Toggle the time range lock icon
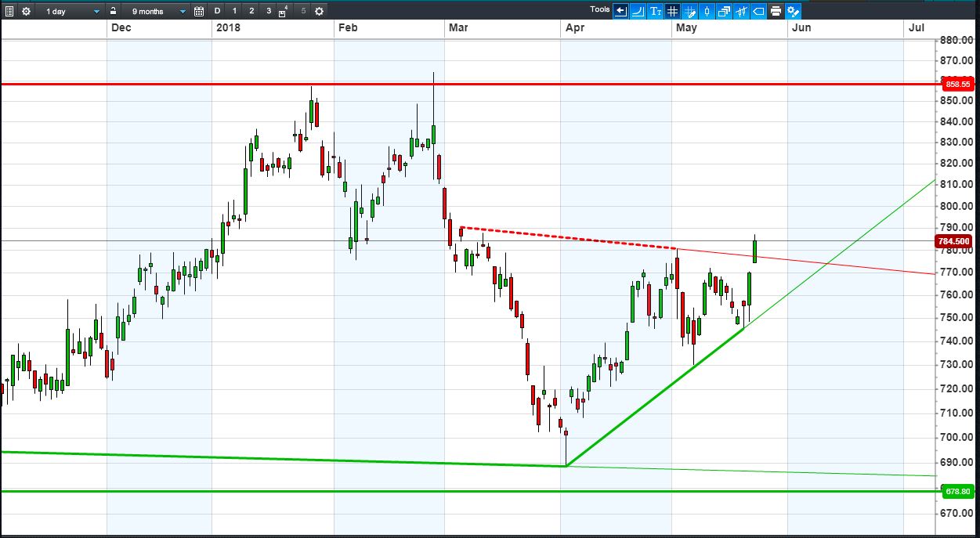 coord(114,11)
